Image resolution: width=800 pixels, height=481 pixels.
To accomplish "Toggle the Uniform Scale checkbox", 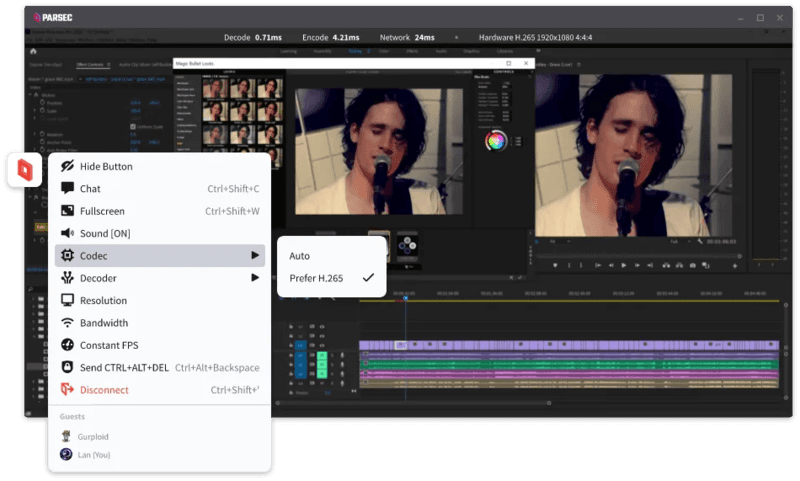I will [x=133, y=126].
